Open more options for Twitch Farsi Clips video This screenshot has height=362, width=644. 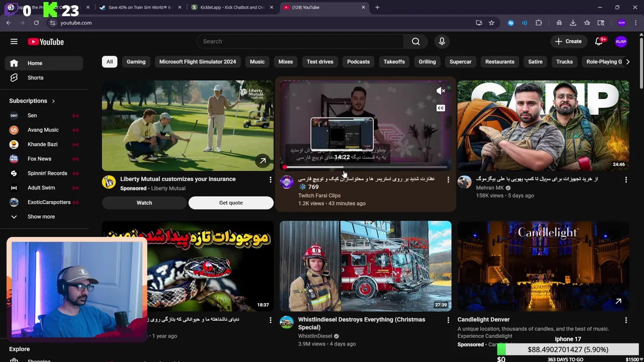(x=448, y=179)
